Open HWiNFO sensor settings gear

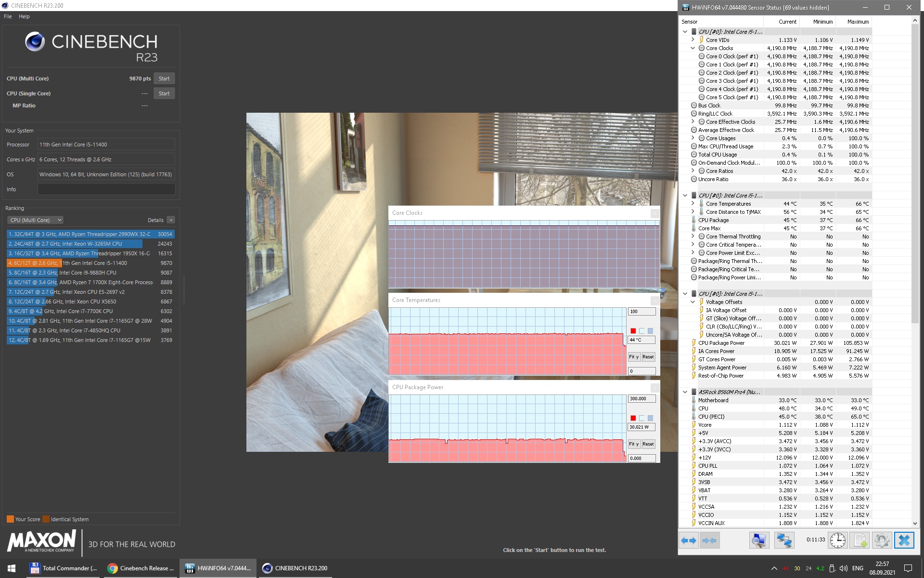pyautogui.click(x=882, y=540)
